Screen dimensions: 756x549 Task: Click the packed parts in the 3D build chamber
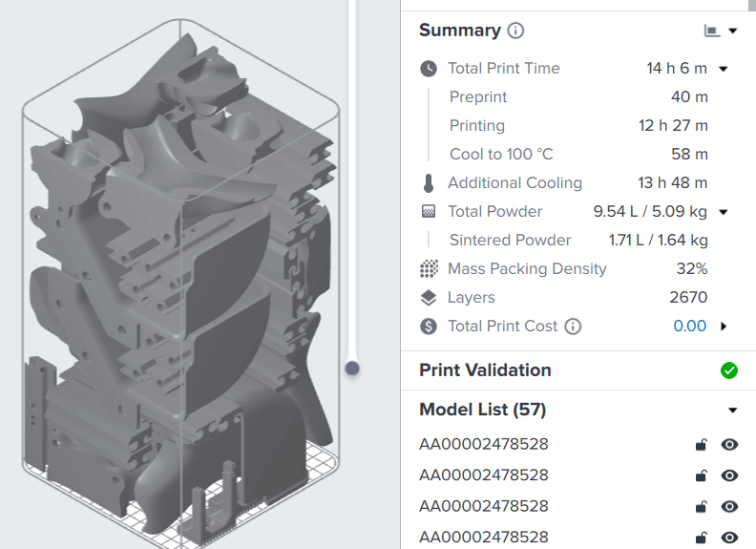[x=180, y=289]
